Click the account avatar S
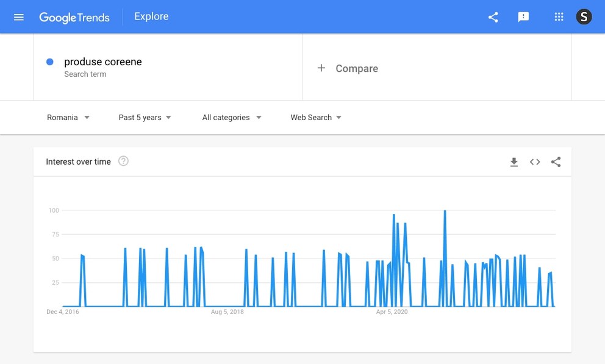 (x=584, y=17)
